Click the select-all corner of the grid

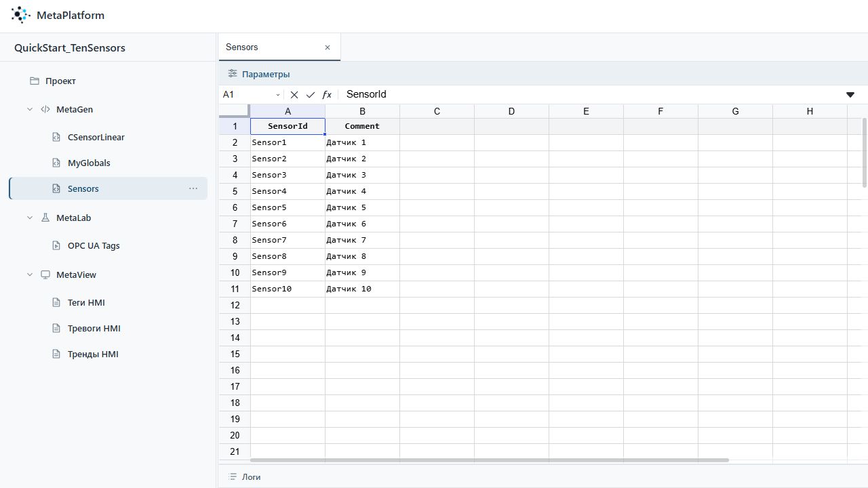235,111
